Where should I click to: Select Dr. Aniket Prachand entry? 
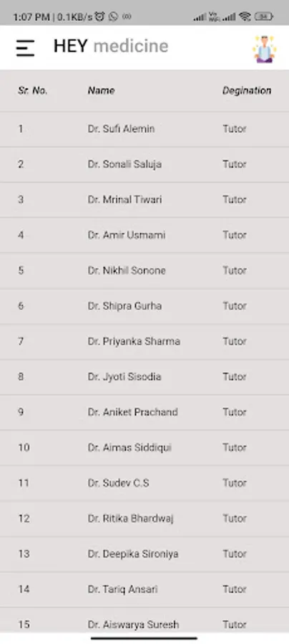(144, 412)
